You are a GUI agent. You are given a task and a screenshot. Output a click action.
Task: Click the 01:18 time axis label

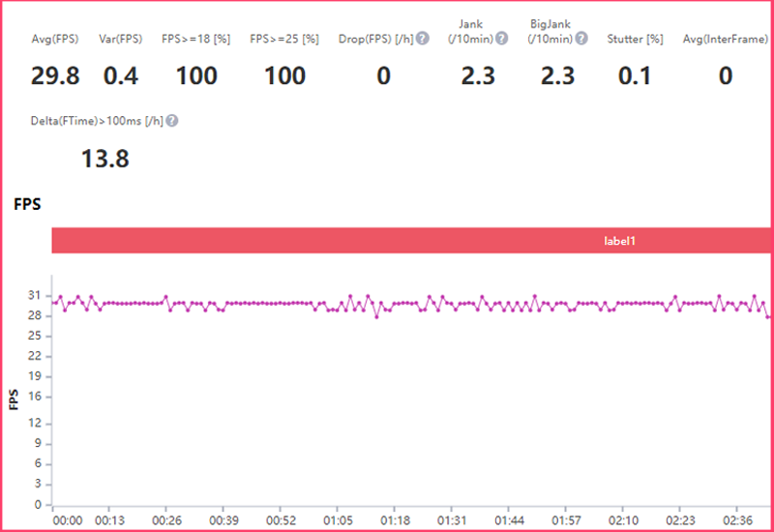click(395, 520)
